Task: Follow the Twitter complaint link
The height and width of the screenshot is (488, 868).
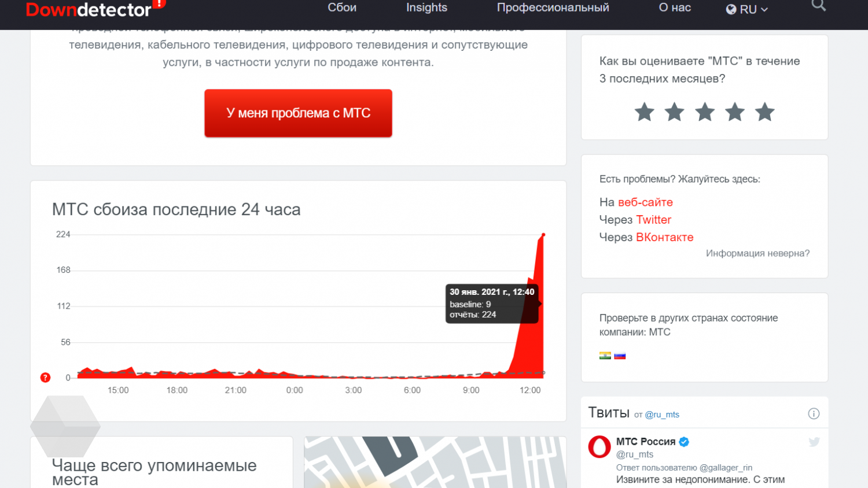Action: tap(653, 220)
